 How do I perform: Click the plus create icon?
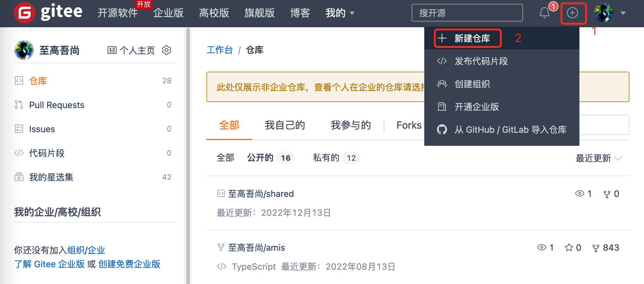(572, 13)
